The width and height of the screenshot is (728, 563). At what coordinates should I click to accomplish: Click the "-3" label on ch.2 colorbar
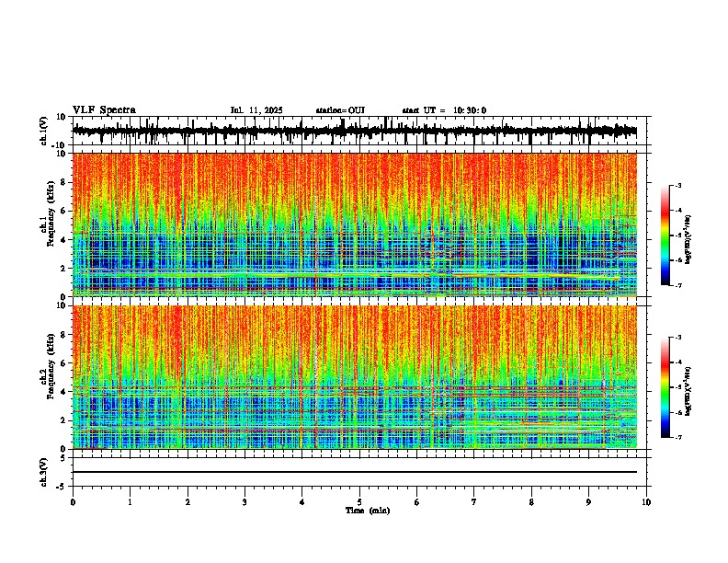677,338
